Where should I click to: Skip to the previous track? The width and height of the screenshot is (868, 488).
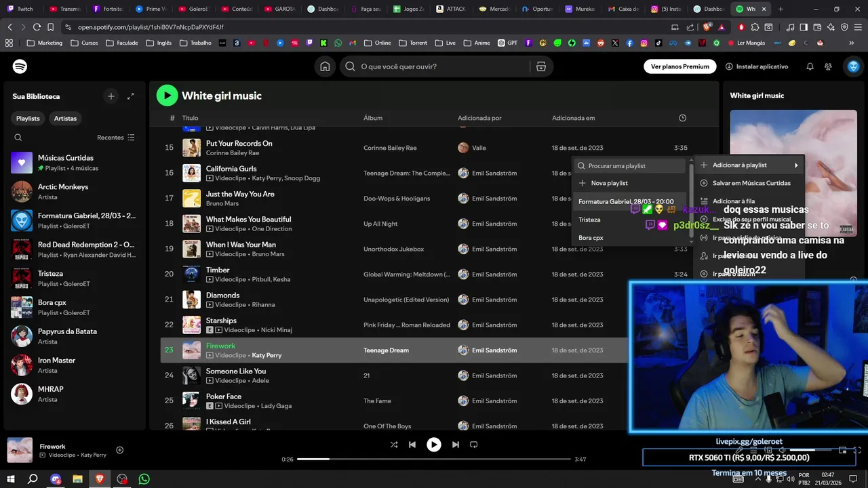click(412, 445)
